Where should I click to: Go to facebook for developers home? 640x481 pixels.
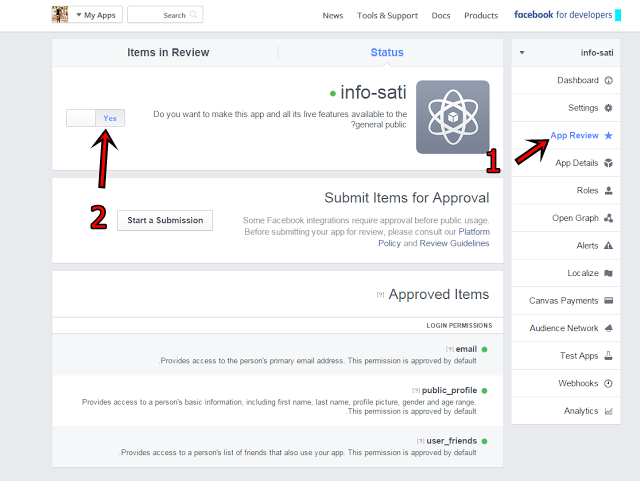(563, 15)
